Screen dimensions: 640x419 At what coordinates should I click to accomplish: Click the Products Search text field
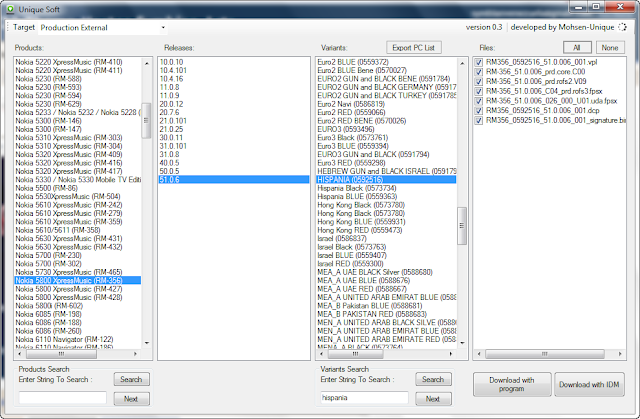[x=63, y=398]
